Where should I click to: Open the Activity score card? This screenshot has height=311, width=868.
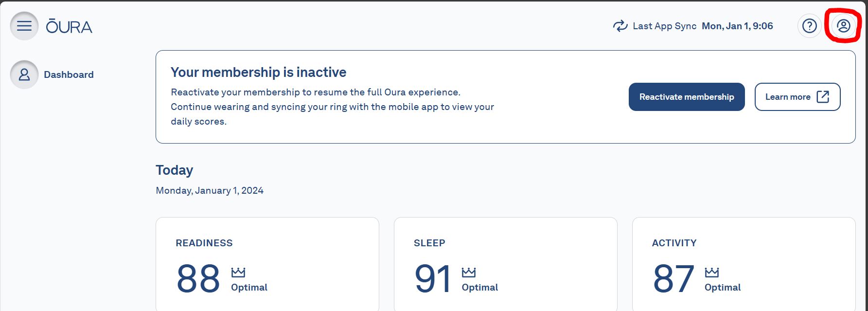(744, 264)
